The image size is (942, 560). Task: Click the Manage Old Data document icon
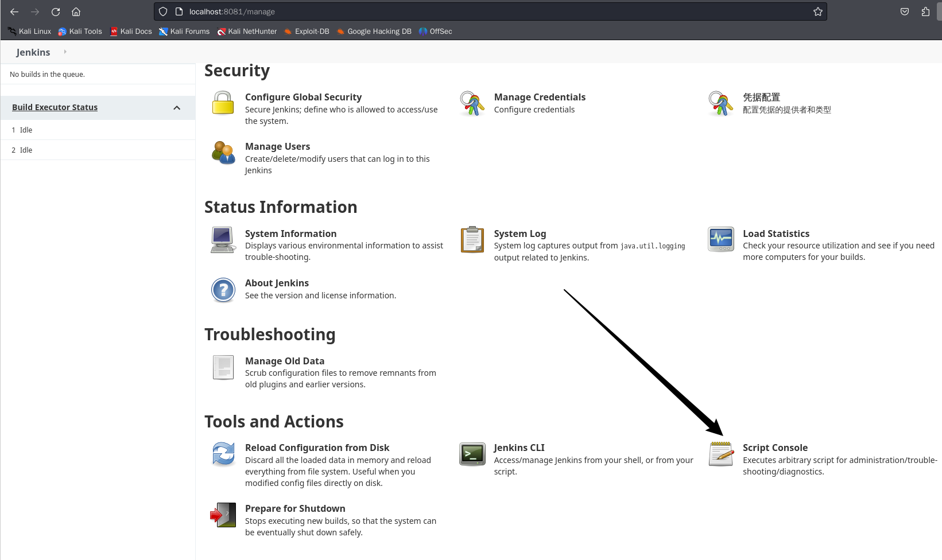(223, 367)
